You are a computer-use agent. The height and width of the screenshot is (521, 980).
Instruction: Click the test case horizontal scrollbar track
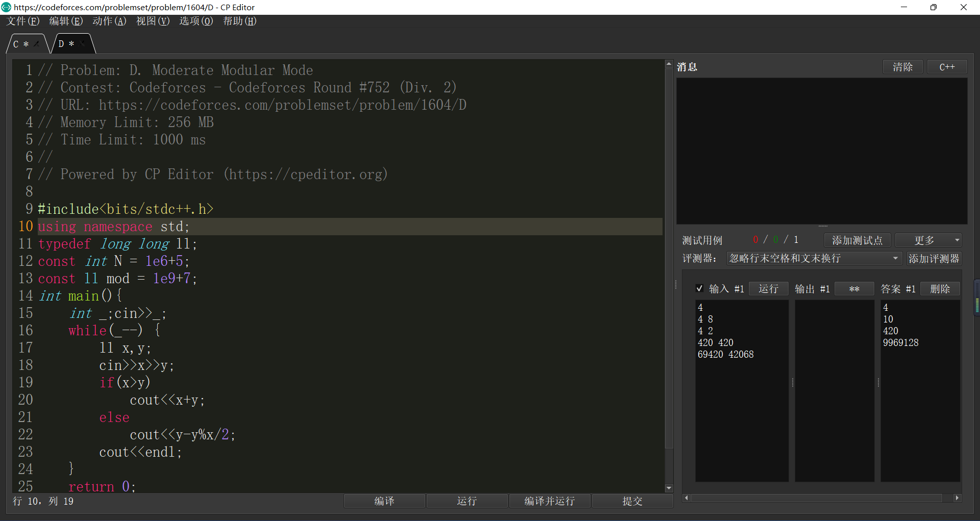coord(822,498)
